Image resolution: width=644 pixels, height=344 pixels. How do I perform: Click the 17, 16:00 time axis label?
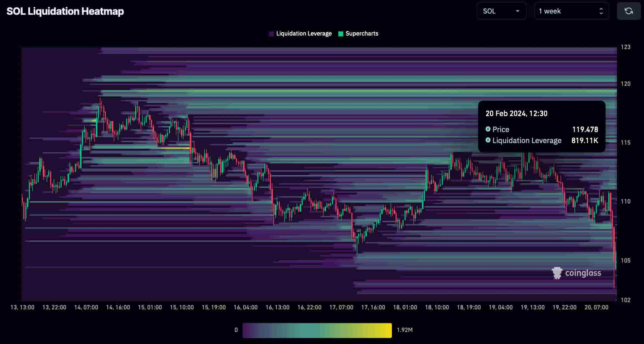pyautogui.click(x=373, y=307)
